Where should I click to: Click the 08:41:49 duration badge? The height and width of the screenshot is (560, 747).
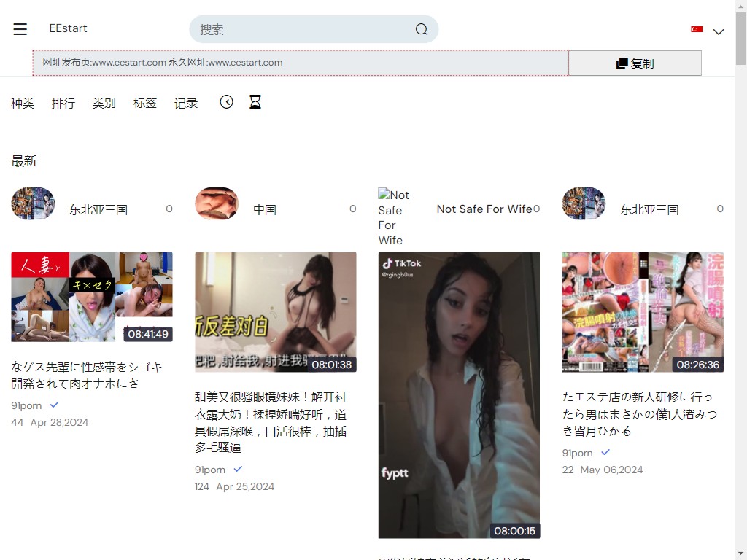click(148, 334)
